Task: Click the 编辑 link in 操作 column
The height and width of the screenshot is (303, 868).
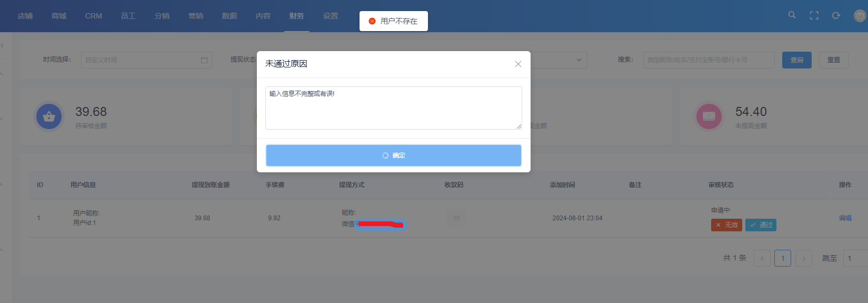Action: (845, 218)
